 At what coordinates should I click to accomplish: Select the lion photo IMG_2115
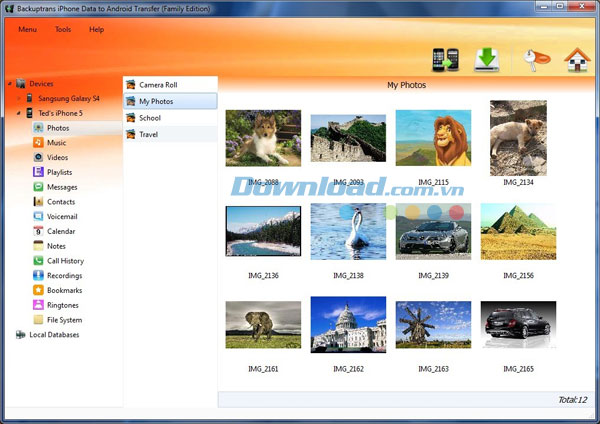pyautogui.click(x=433, y=138)
